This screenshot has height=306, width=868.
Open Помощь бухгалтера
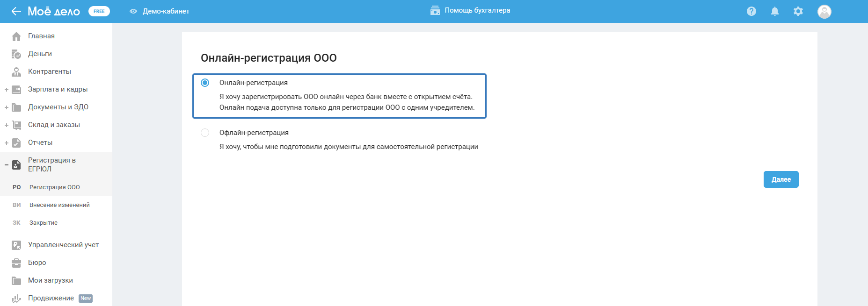click(x=477, y=10)
